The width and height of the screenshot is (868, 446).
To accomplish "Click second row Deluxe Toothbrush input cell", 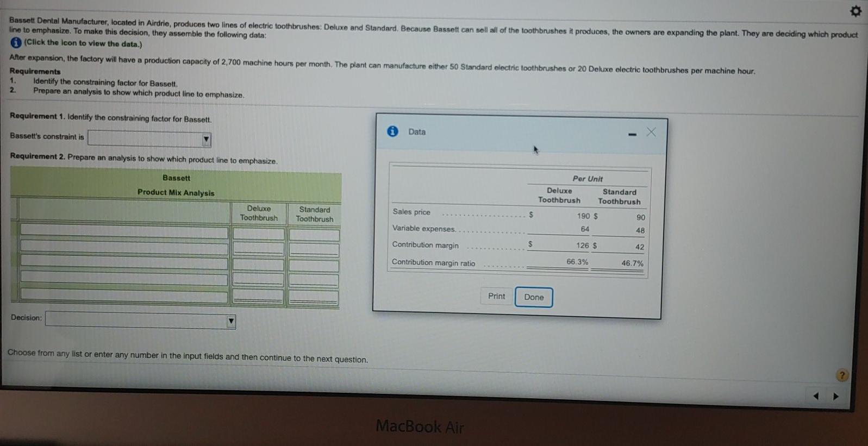I will (259, 249).
